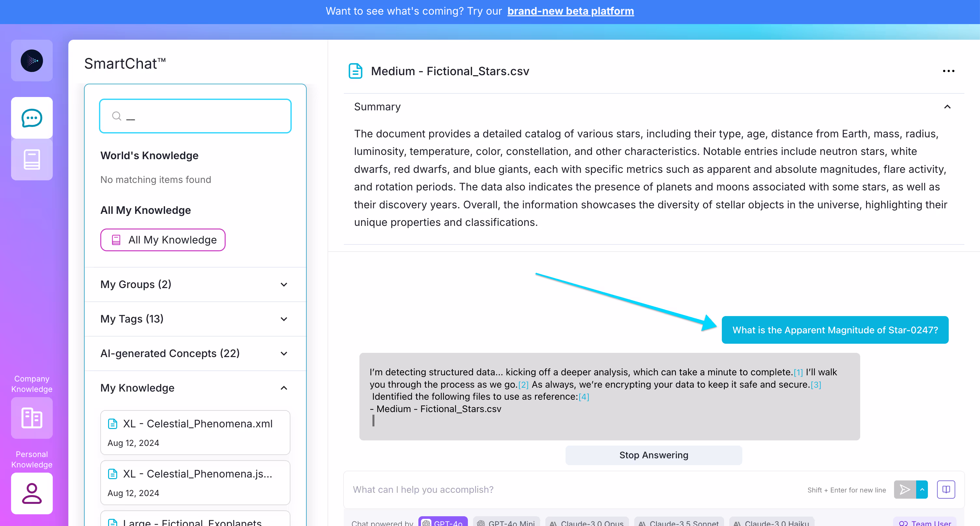Image resolution: width=980 pixels, height=526 pixels.
Task: Open the library book icon in sidebar
Action: point(32,159)
